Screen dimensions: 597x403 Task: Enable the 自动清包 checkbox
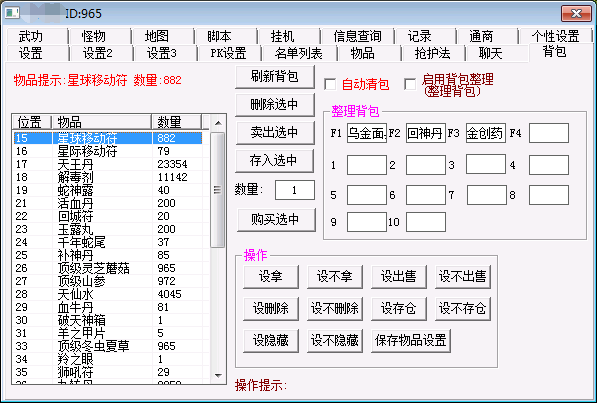(330, 84)
